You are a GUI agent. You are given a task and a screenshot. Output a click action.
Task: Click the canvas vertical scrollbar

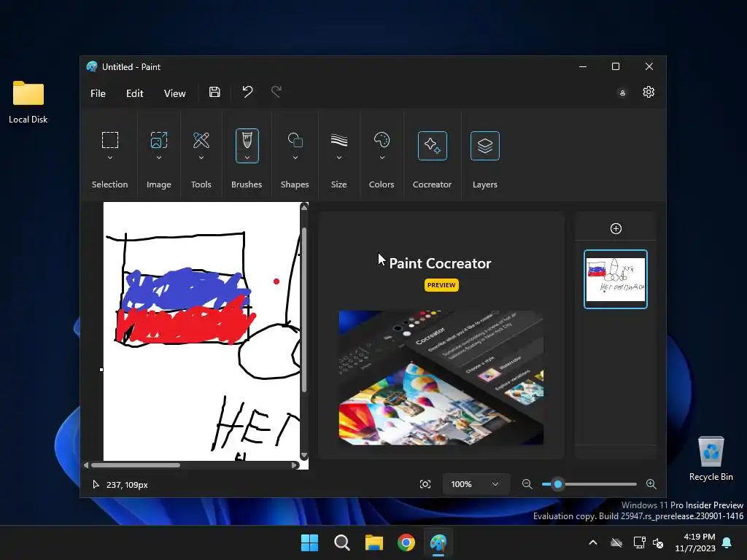tap(304, 309)
